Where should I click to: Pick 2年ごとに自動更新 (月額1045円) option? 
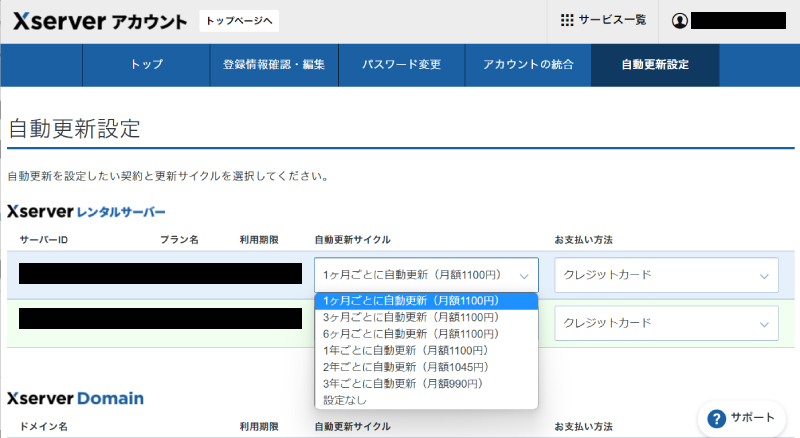[405, 367]
